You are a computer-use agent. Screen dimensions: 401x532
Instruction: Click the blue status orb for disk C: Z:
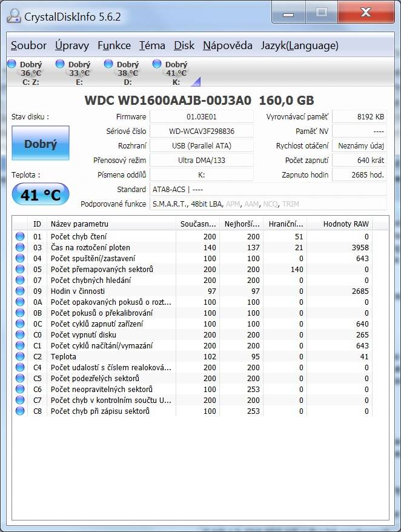[12, 64]
